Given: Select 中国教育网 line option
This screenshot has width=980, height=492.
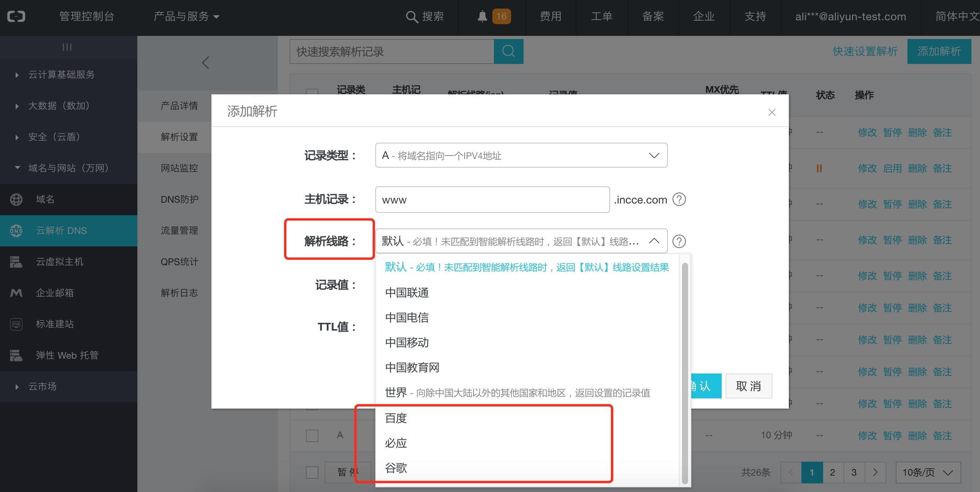Looking at the screenshot, I should point(527,368).
